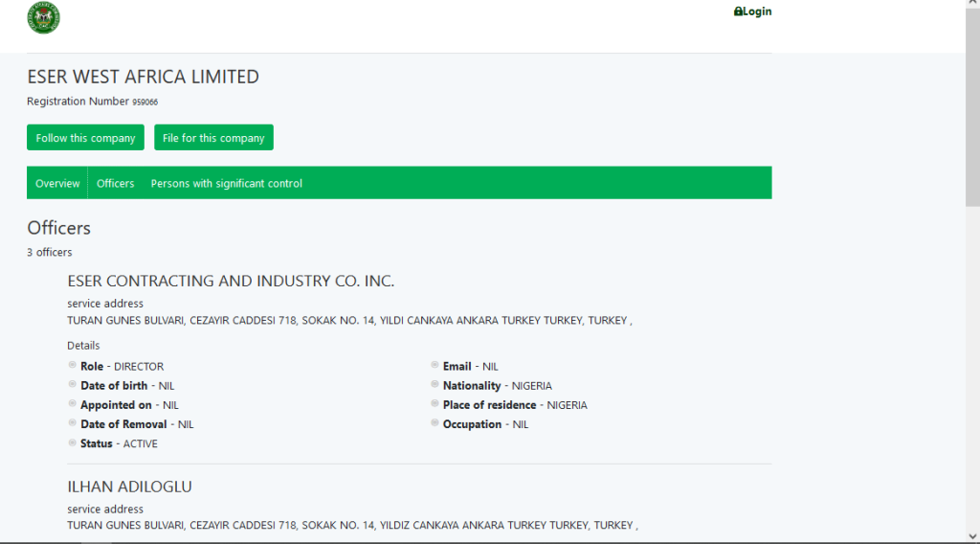Click the bullet icon beside Date of birth
Screen dimensions: 980x544
73,384
